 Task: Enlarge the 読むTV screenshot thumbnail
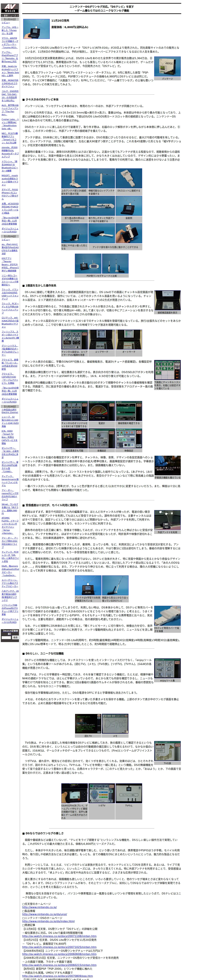(88, 724)
